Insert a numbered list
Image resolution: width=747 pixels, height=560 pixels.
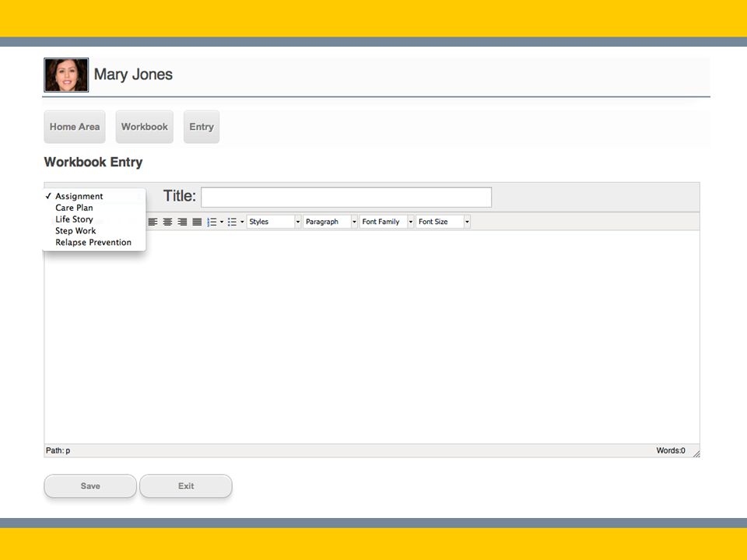pos(212,222)
